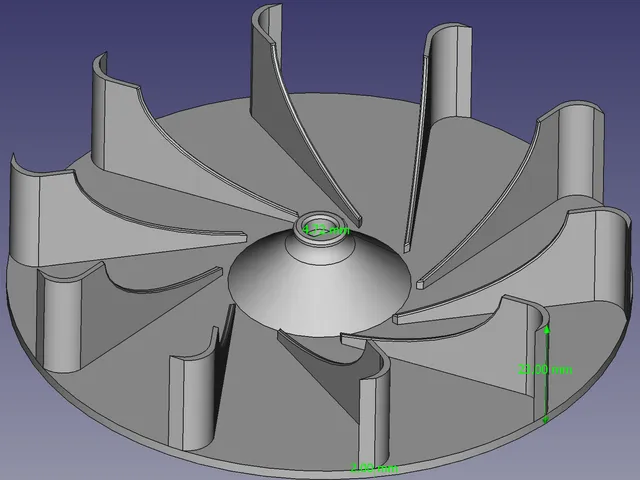Screen dimensions: 640x480
Task: Select the 4.72 mm dimension label
Action: click(x=327, y=230)
